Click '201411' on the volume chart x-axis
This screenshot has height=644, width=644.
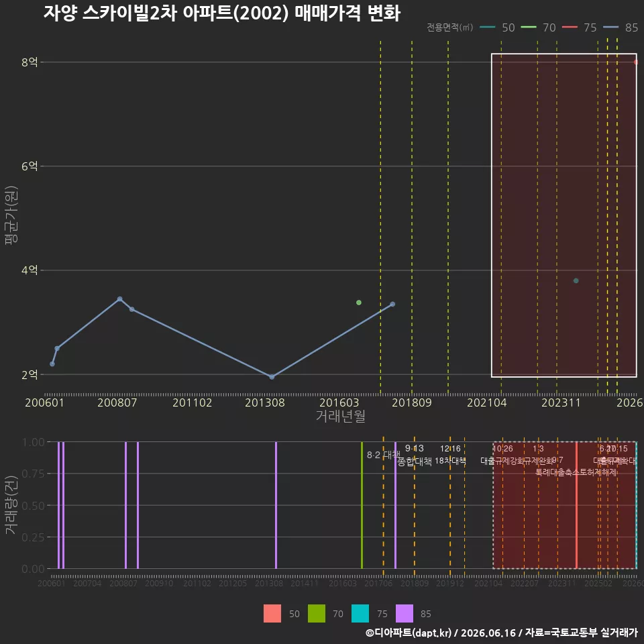click(305, 583)
